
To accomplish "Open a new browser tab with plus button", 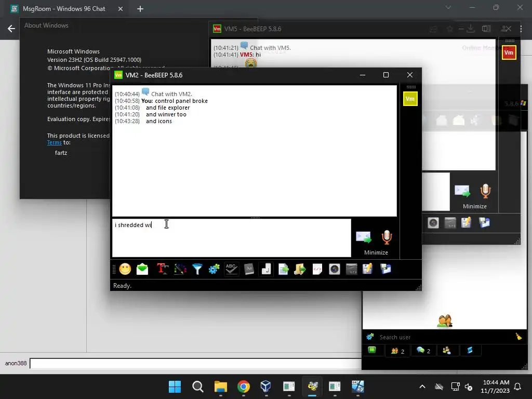I will point(140,9).
